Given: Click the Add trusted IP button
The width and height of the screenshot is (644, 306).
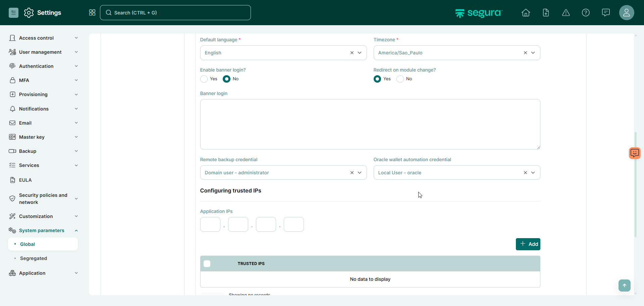Looking at the screenshot, I should (x=528, y=244).
